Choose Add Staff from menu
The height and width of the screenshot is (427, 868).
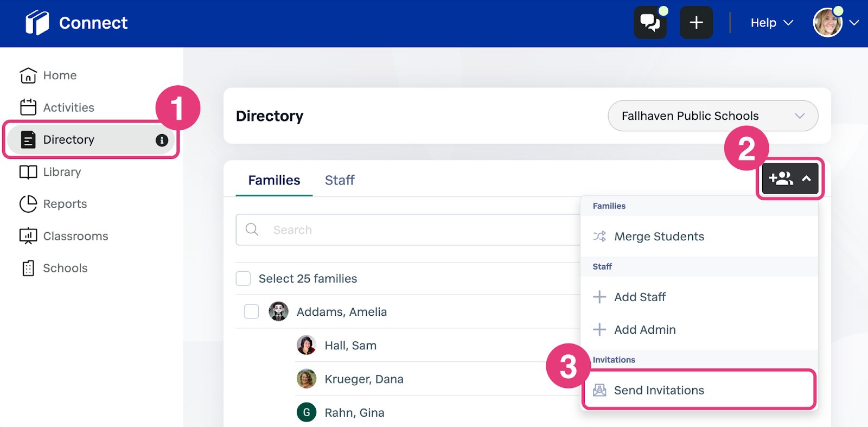[699, 297]
